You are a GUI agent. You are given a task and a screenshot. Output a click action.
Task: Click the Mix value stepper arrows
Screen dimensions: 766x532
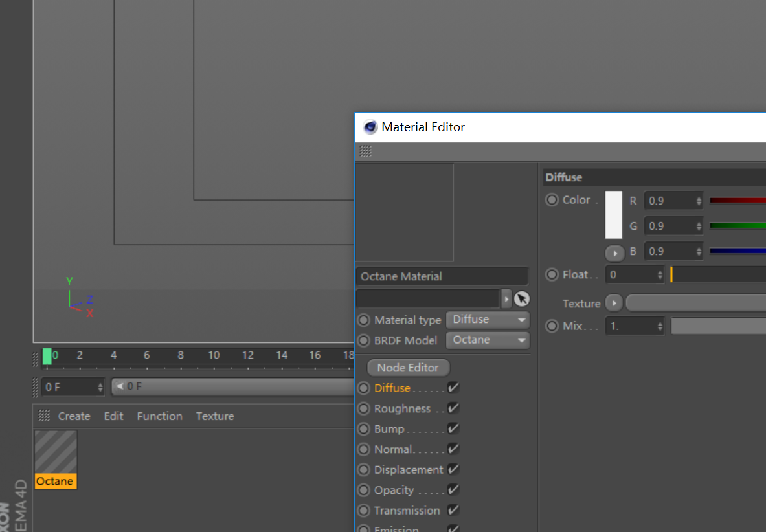point(660,326)
